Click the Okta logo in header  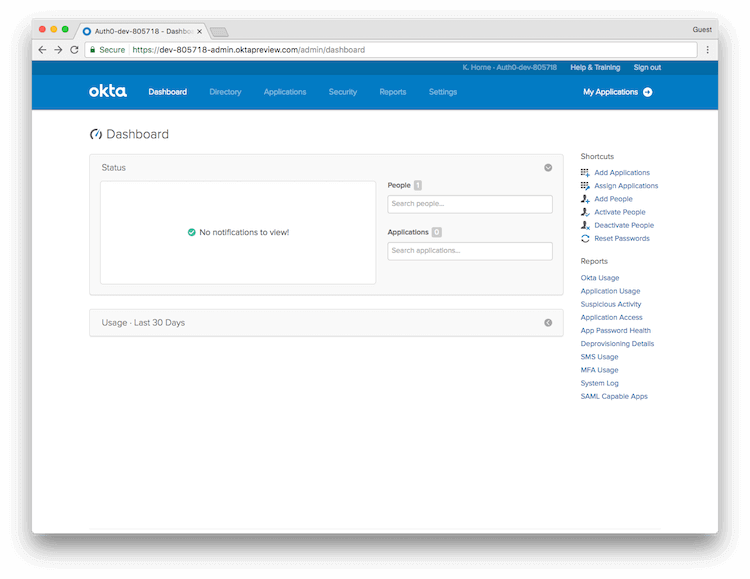(107, 91)
